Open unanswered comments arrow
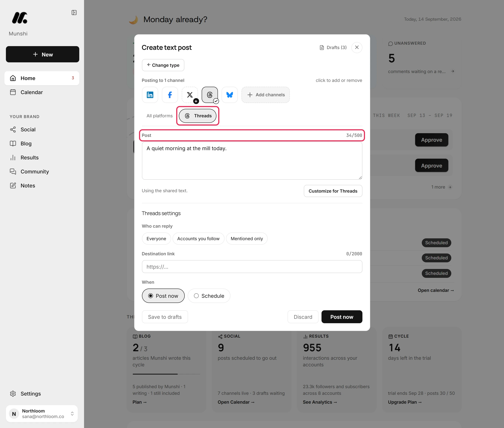This screenshot has width=504, height=428. pyautogui.click(x=453, y=71)
